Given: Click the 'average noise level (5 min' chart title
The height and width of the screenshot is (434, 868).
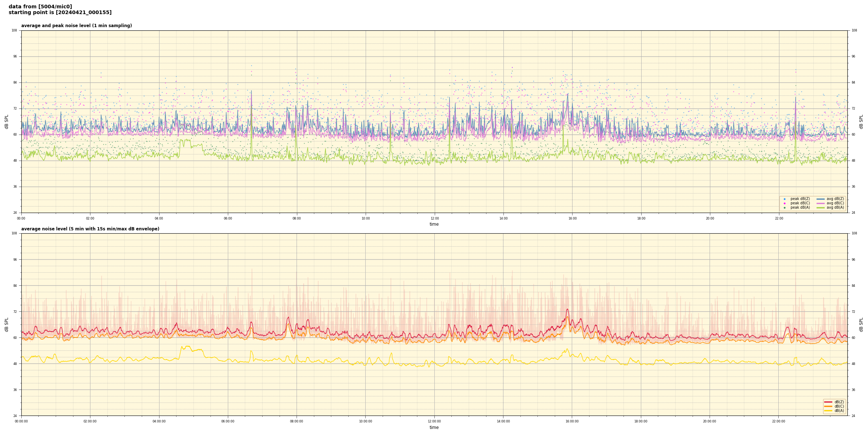Looking at the screenshot, I should tap(90, 229).
